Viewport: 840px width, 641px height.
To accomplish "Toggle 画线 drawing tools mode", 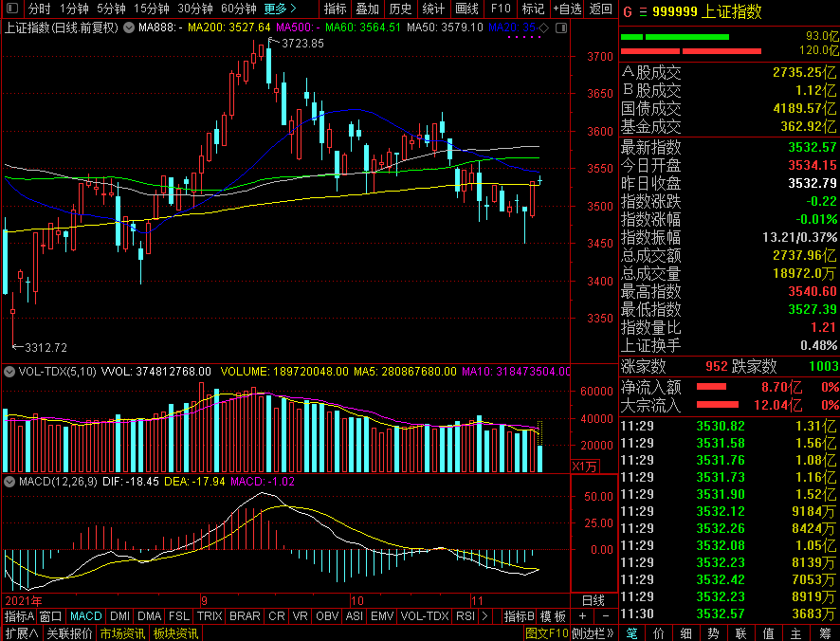I will click(467, 9).
